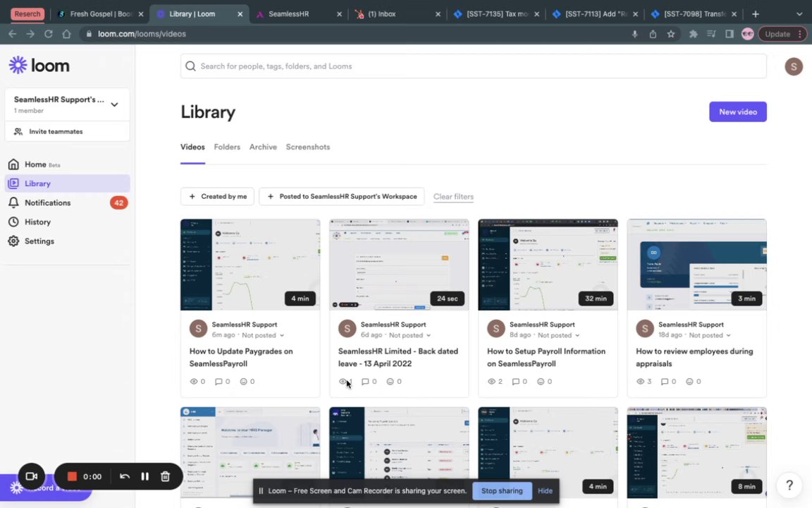Click New video button
Image resolution: width=812 pixels, height=508 pixels.
coord(737,112)
